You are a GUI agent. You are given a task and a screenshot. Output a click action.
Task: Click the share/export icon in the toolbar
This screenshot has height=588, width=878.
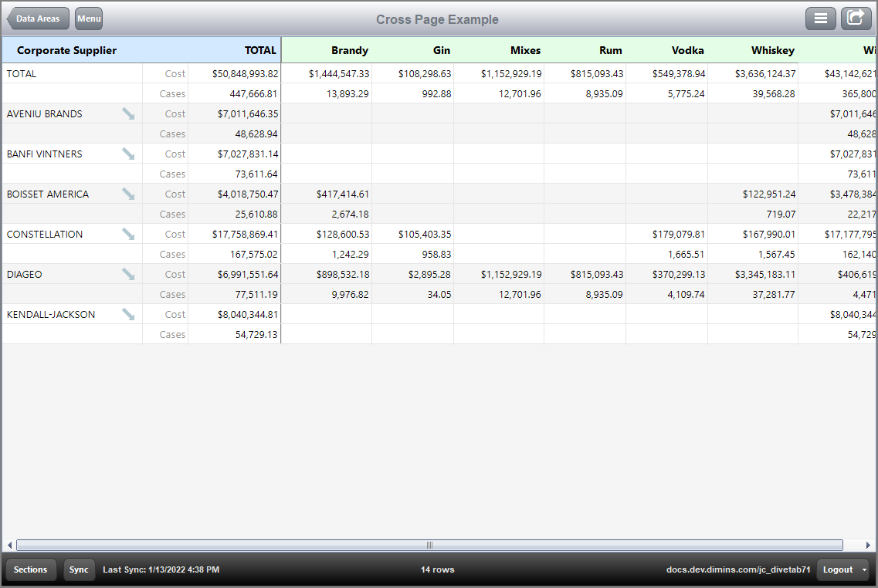[x=856, y=19]
